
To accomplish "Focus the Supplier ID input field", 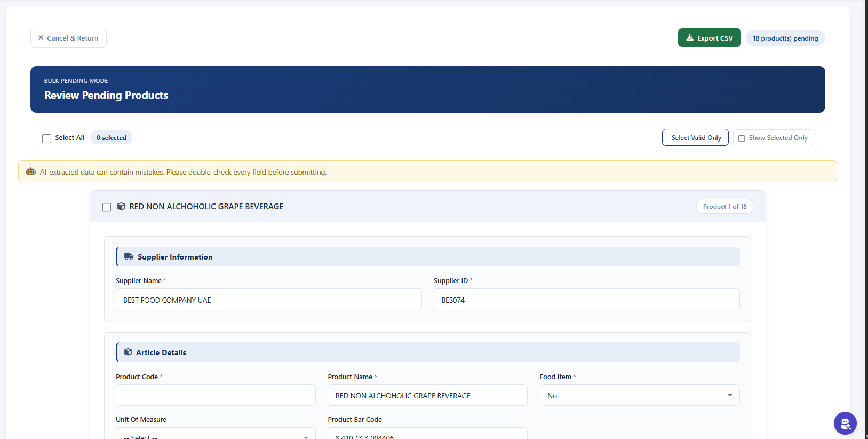I will point(586,300).
